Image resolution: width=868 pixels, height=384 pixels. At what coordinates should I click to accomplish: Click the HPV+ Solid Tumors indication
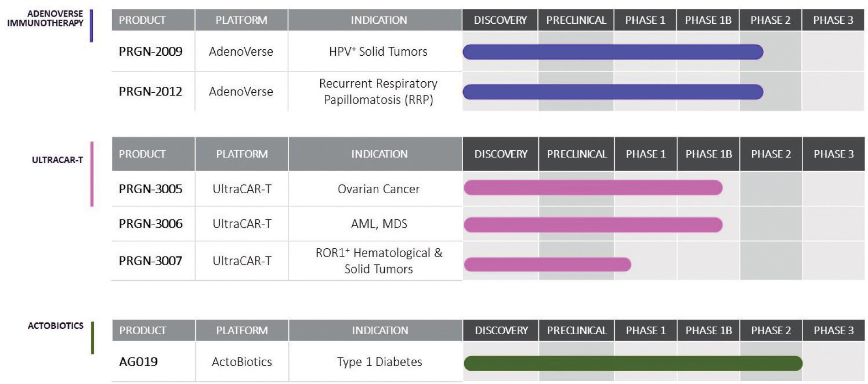click(378, 52)
